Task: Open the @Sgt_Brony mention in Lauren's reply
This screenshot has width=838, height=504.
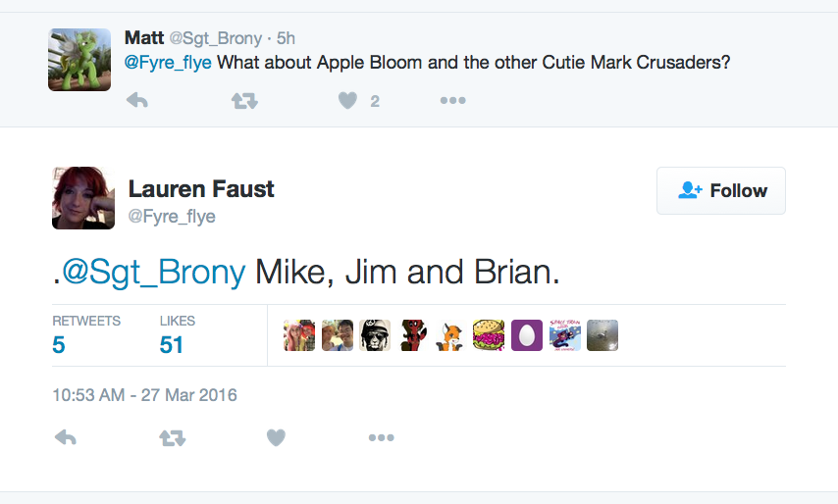Action: [153, 272]
